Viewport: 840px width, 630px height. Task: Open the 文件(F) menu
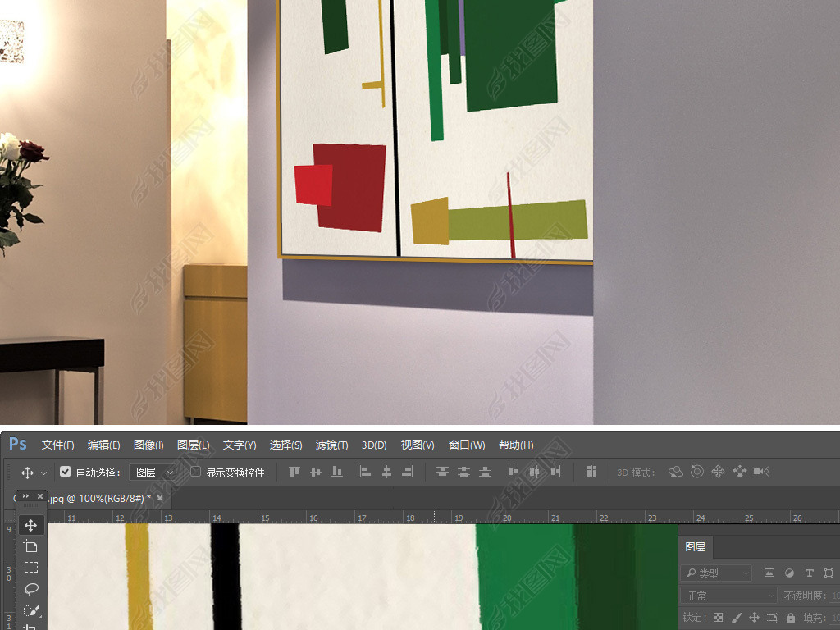pos(57,445)
